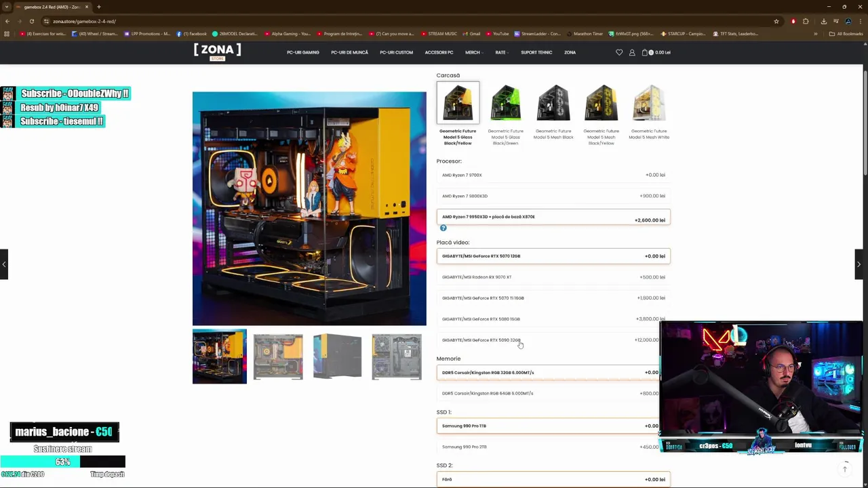868x488 pixels.
Task: Open the user account icon
Action: coord(632,52)
